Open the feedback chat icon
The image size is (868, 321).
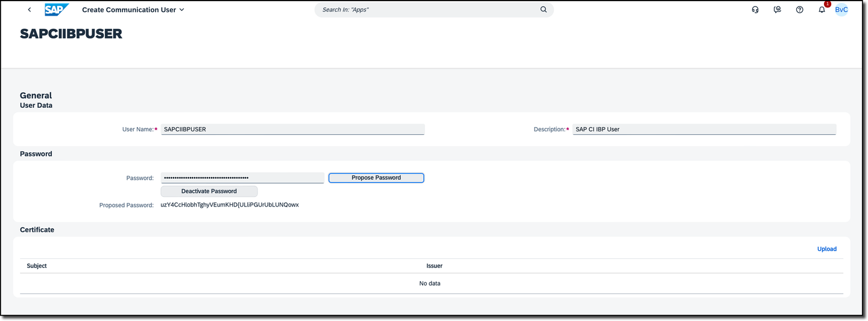click(778, 10)
